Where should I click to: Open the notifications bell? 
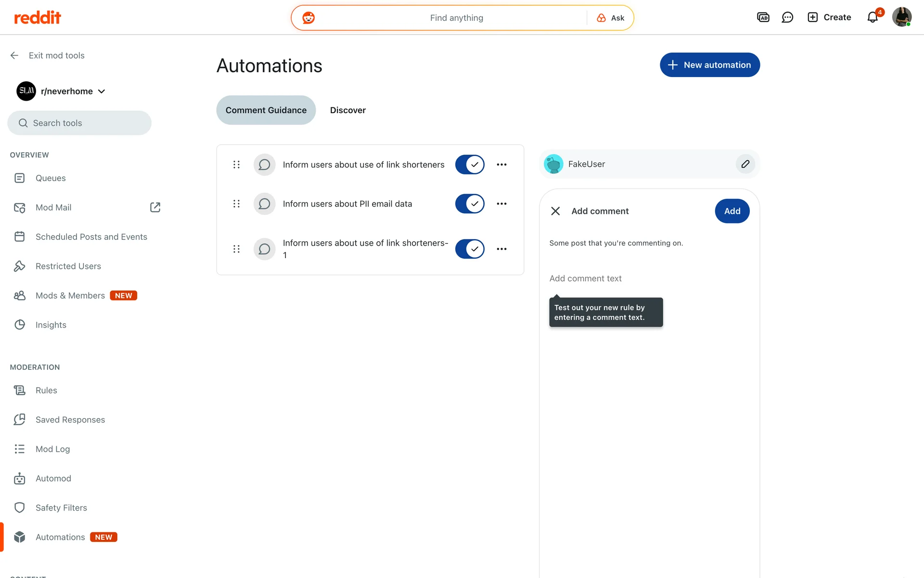tap(873, 17)
